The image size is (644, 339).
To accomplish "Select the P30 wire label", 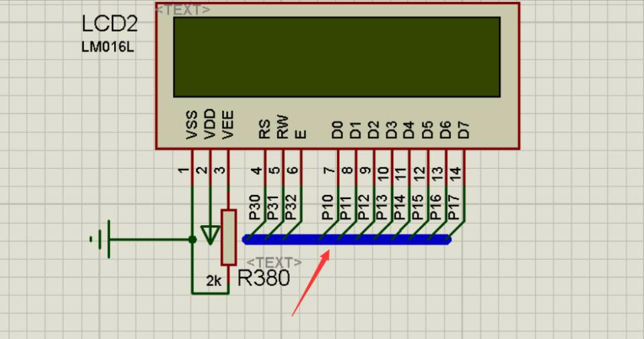I will (255, 207).
